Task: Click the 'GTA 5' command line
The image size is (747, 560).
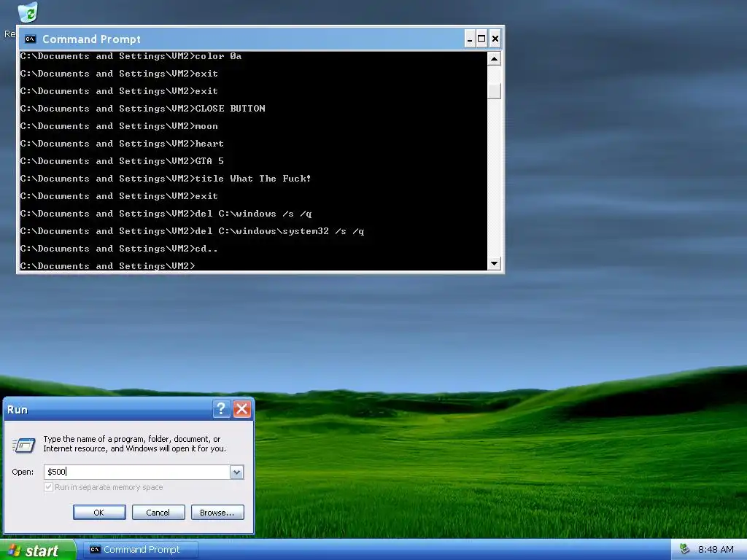Action: 122,161
